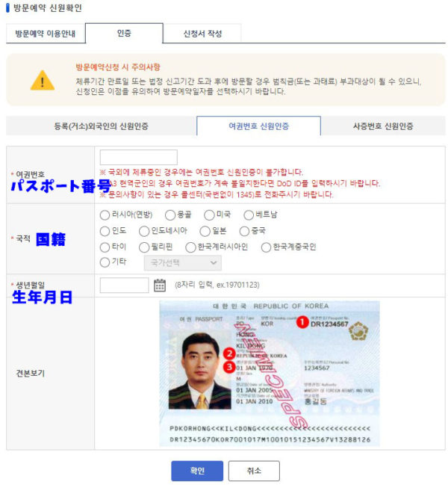Click the 취소 cancel button
Screen dimensions: 448x485
(x=254, y=471)
